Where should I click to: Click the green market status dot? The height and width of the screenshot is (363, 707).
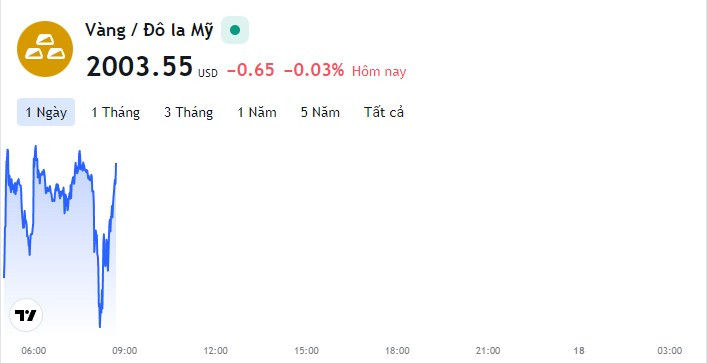point(235,30)
